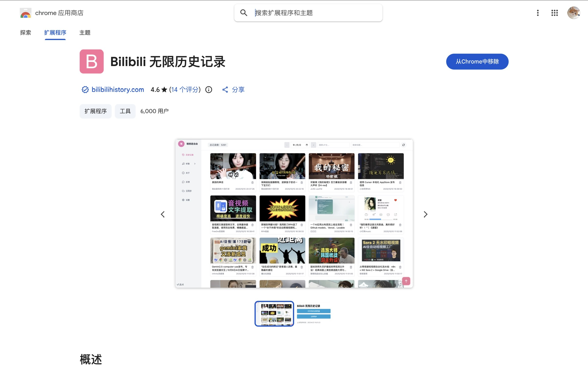The height and width of the screenshot is (368, 588).
Task: Show the previous screenshot with left arrow
Action: click(x=163, y=214)
